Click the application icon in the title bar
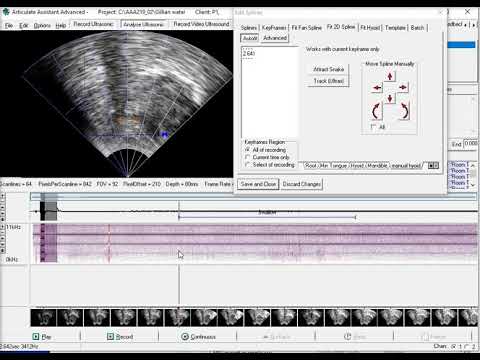 (x=6, y=12)
